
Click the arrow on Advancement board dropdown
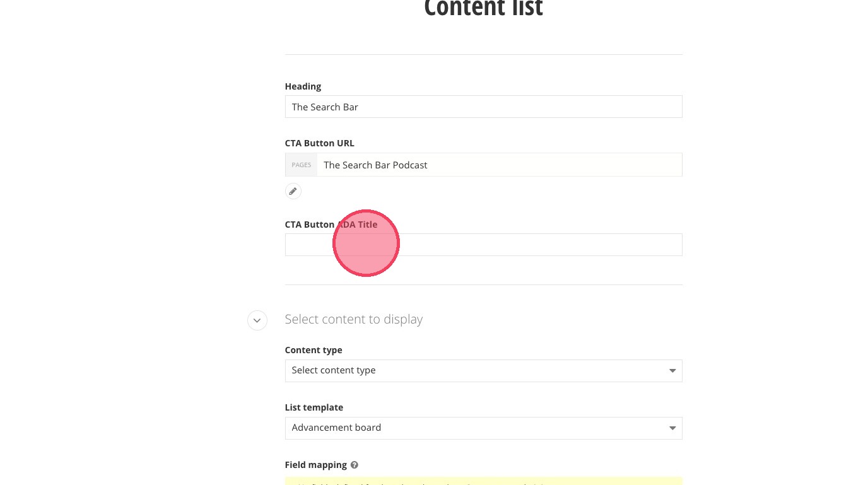tap(672, 428)
